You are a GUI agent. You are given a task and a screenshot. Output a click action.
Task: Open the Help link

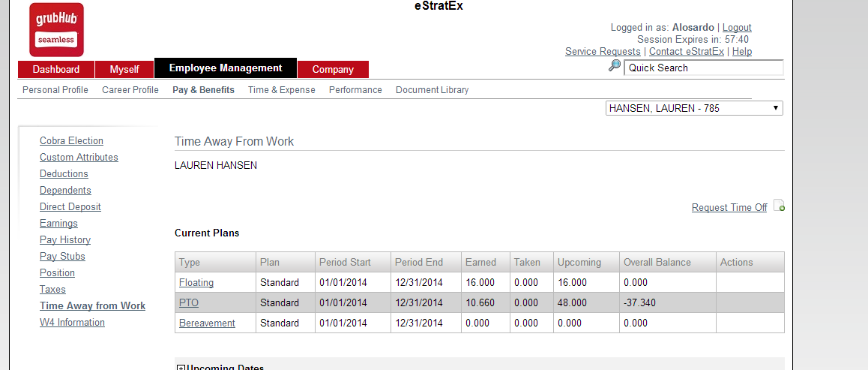tap(742, 52)
